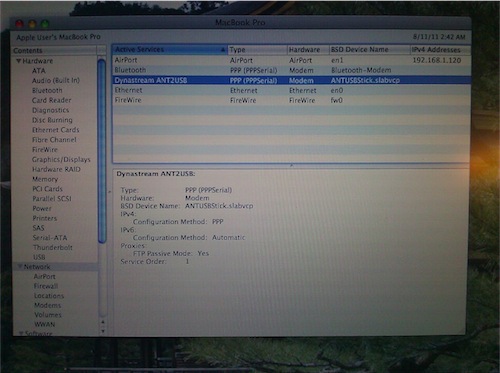Select Parallel SCSI entry
The height and width of the screenshot is (373, 500).
tap(52, 199)
